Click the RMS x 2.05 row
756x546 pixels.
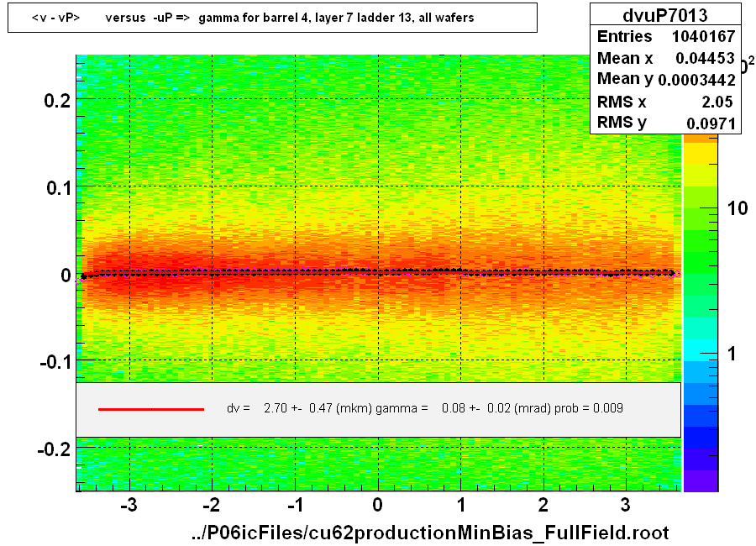click(x=666, y=102)
